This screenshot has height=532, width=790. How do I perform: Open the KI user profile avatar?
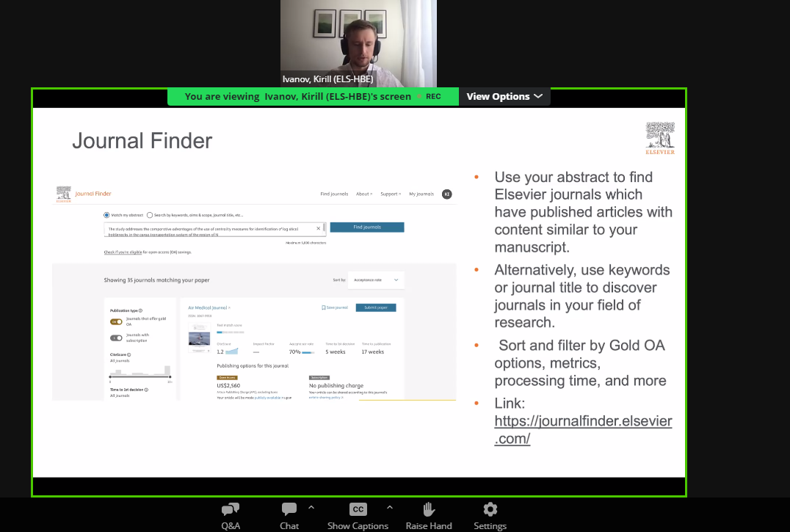tap(447, 194)
